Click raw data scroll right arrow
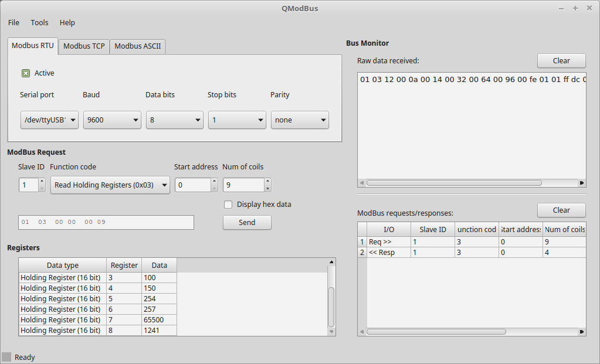The height and width of the screenshot is (364, 600). tap(582, 183)
